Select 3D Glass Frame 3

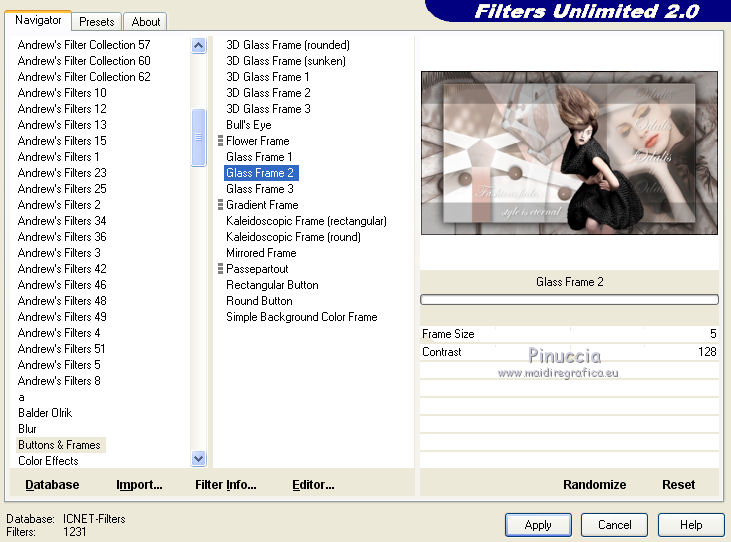click(x=268, y=109)
